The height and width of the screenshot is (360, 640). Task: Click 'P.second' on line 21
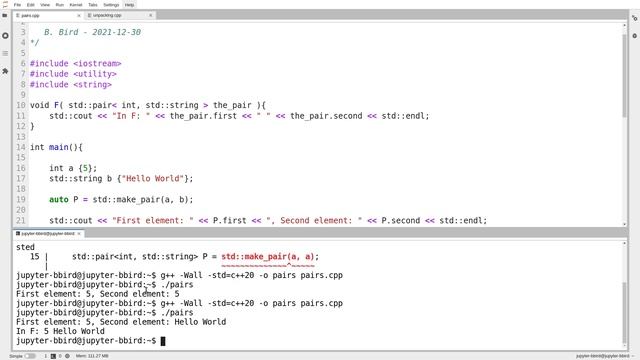(401, 221)
